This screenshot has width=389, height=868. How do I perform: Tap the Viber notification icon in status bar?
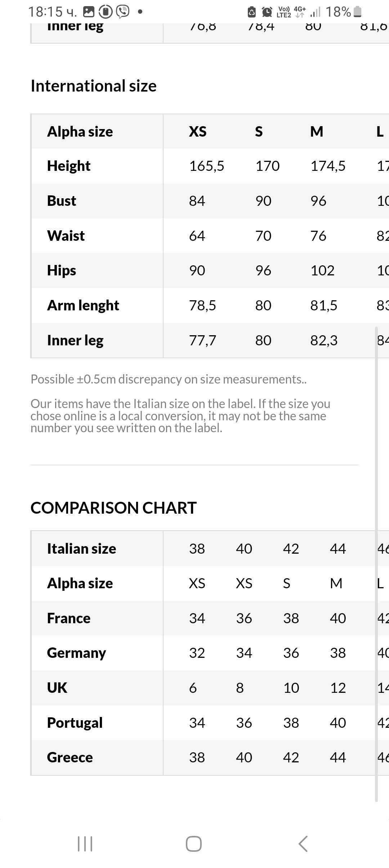[x=123, y=12]
